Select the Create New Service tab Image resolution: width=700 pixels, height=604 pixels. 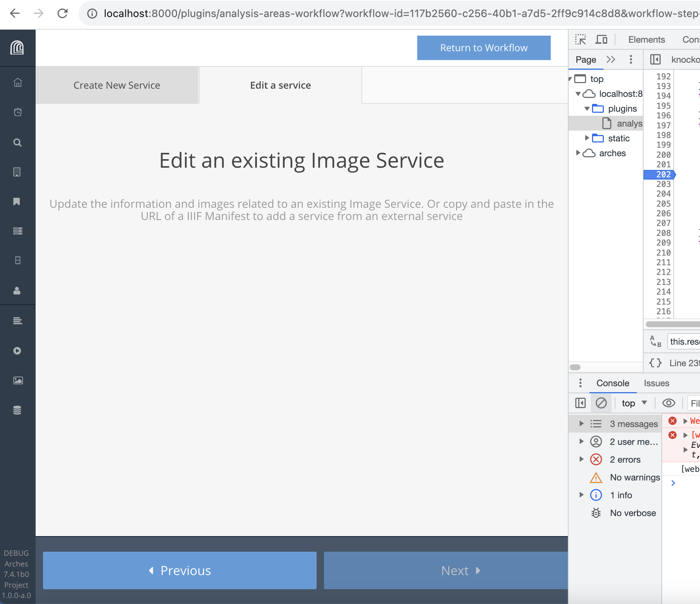(117, 85)
